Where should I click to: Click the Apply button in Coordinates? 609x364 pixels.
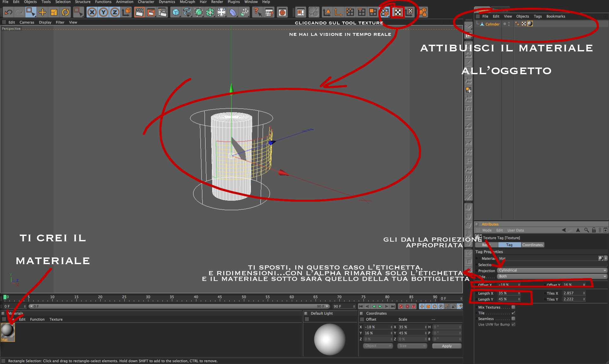(x=447, y=346)
